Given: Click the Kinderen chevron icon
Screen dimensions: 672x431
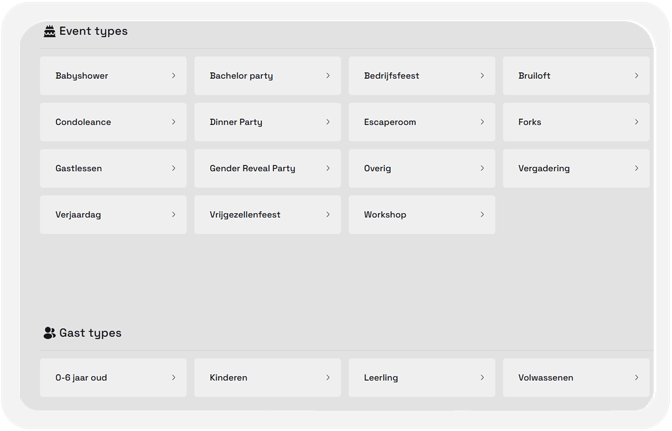Looking at the screenshot, I should 328,377.
